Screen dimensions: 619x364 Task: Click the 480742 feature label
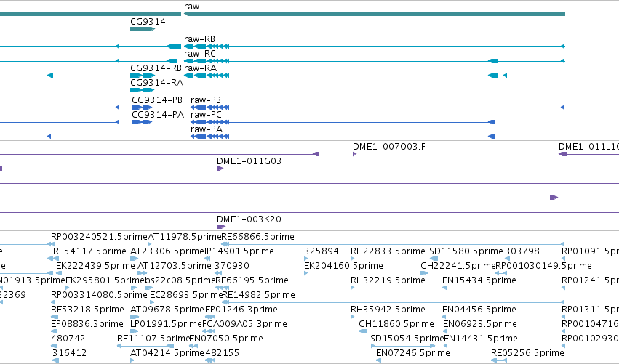tap(68, 339)
